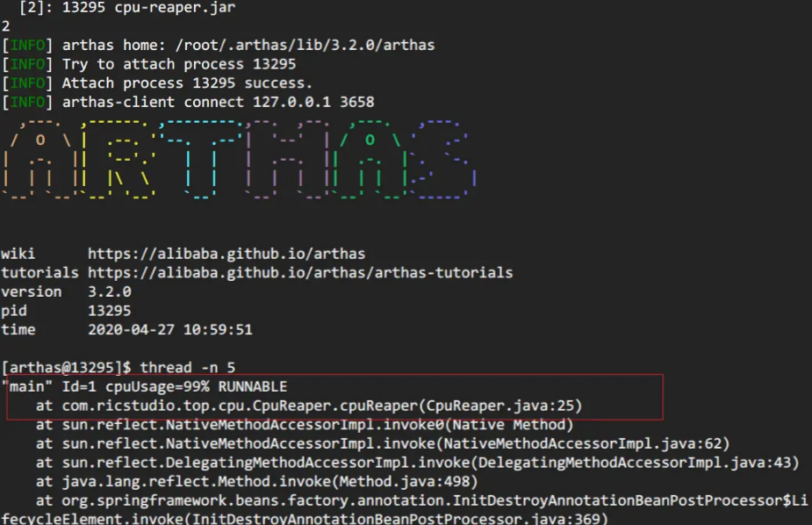Click the main Id=1 cpuUsage=99% RUNNABLE line

pyautogui.click(x=145, y=387)
